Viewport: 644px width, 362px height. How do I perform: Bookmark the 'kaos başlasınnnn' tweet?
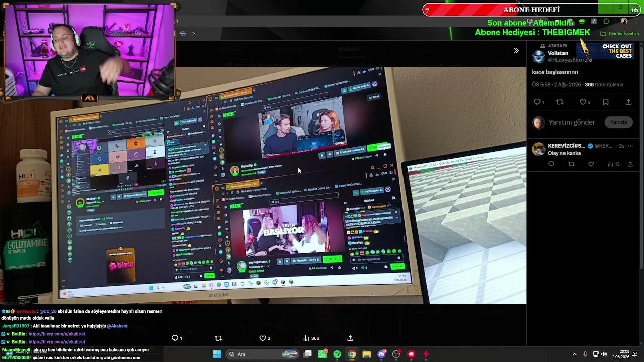click(x=606, y=102)
